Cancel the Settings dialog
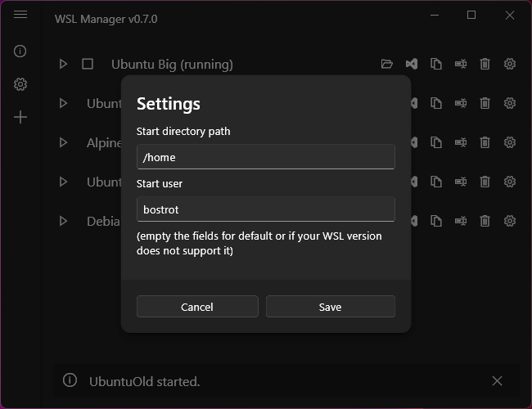Screen dimensions: 532x409 click(x=197, y=307)
